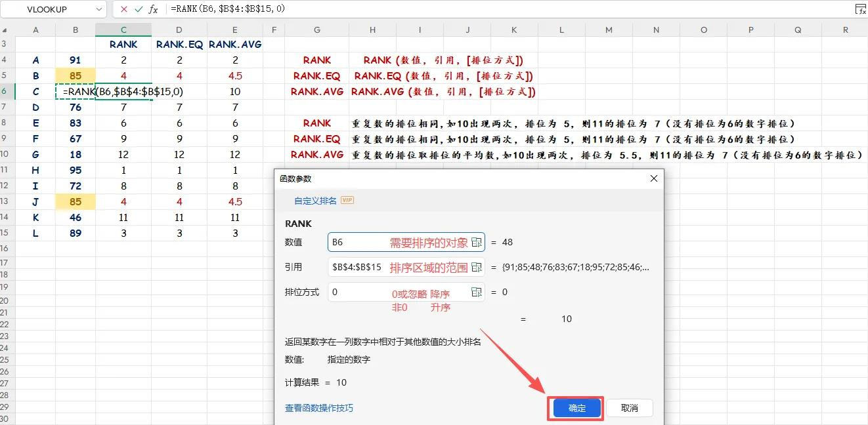The height and width of the screenshot is (425, 868).
Task: Click fx icon at far right of formula bar
Action: [x=860, y=9]
